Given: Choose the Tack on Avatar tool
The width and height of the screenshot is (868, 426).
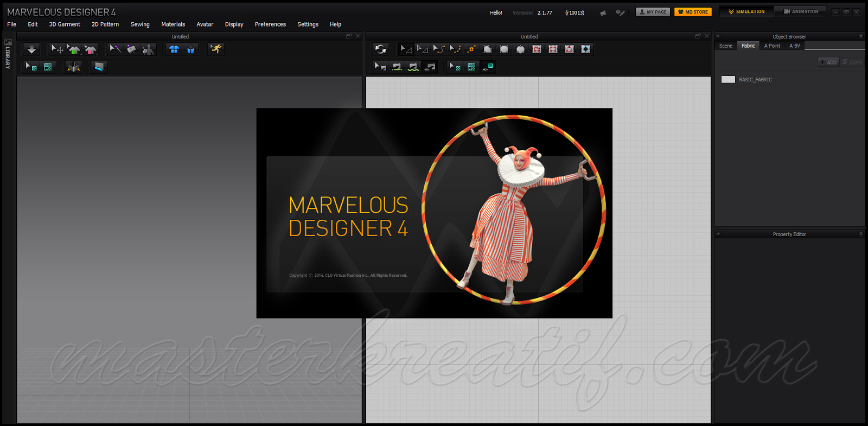Looking at the screenshot, I should (148, 49).
